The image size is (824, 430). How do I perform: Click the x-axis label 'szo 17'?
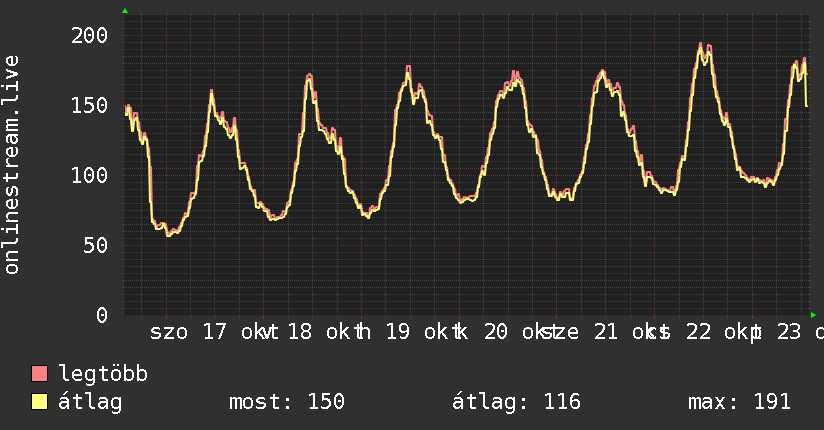coord(188,332)
